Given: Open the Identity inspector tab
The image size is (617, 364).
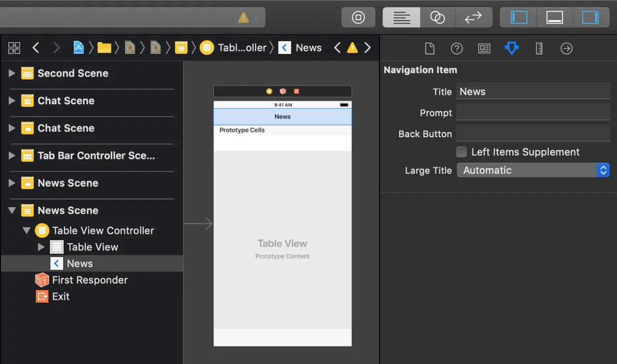Looking at the screenshot, I should 484,48.
